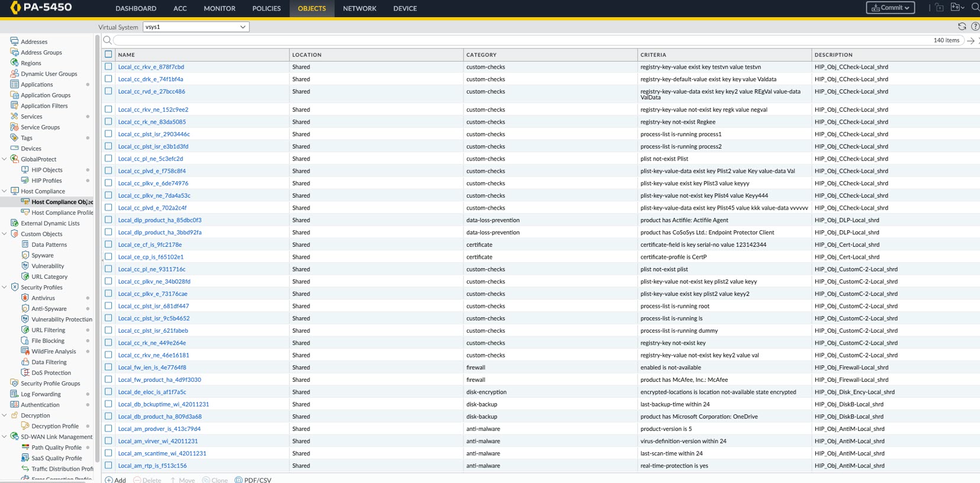Click the Add plus icon at bottom
This screenshot has width=980, height=483.
click(109, 479)
